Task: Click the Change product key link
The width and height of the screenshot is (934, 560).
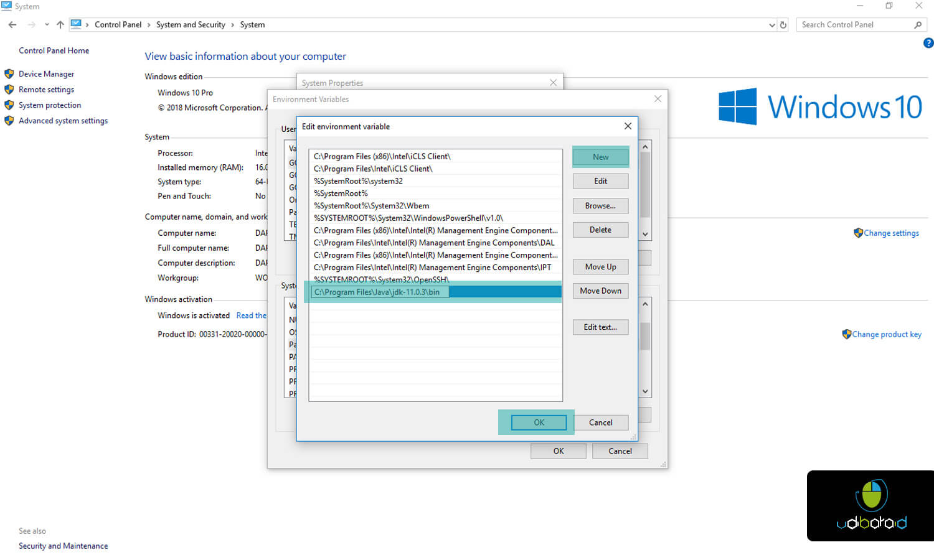Action: [x=887, y=334]
